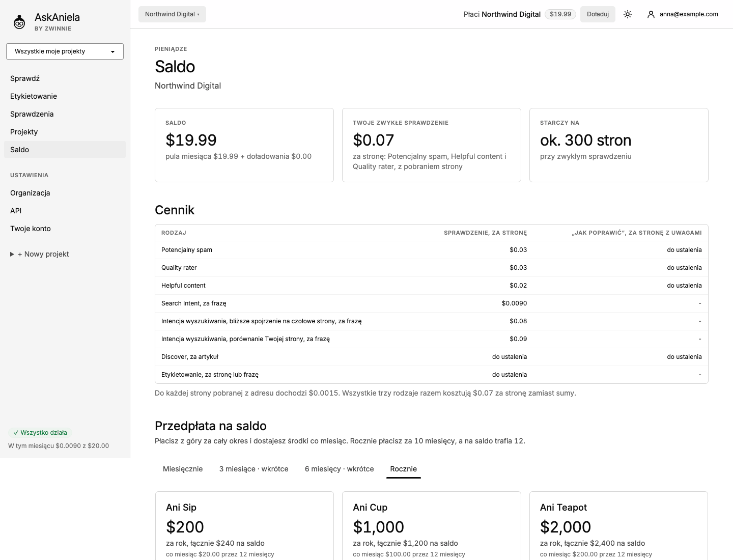Click the $0.0090 price cell

point(514,303)
